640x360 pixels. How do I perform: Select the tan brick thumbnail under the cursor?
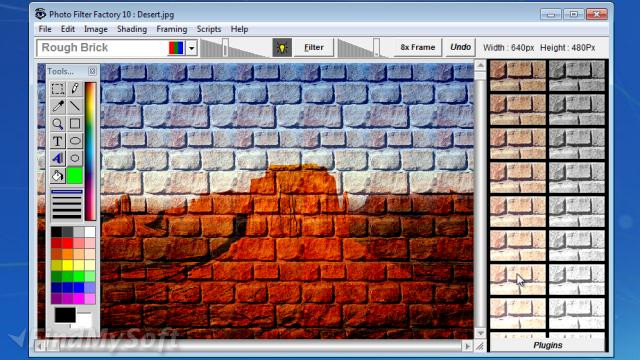tap(518, 280)
